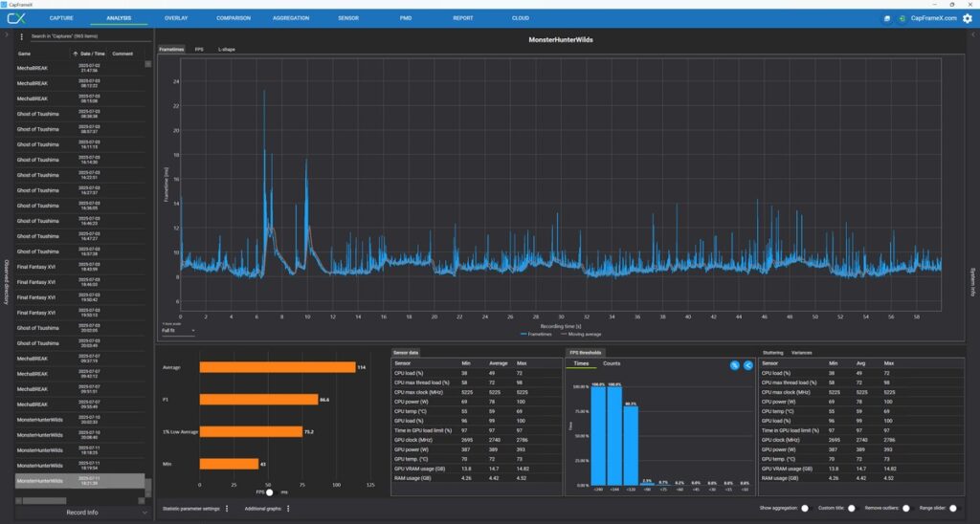Select the Frametimes graph tab
Screen dimensions: 980x524
(x=171, y=50)
